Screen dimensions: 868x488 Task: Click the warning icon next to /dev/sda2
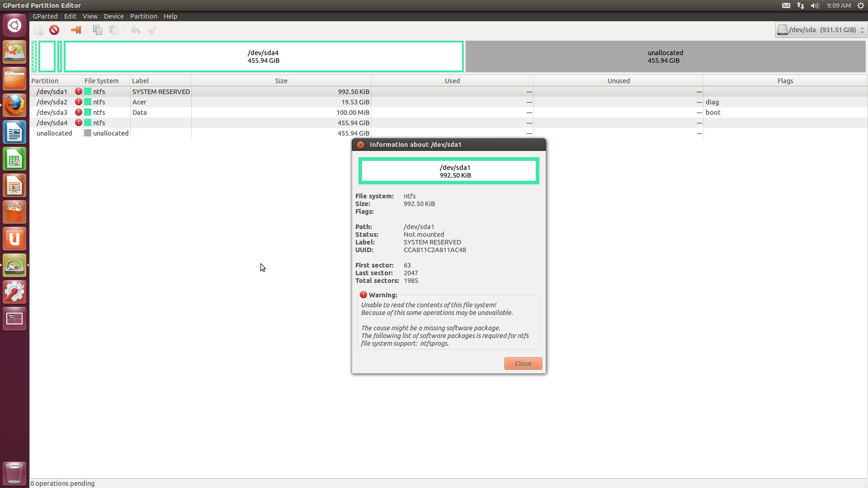pos(79,102)
